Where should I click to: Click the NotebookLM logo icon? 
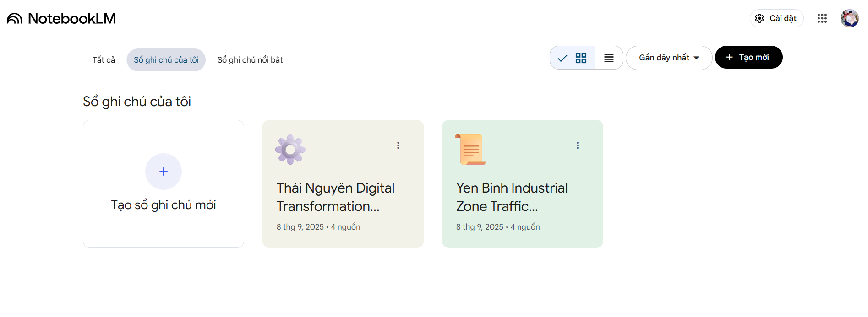(x=15, y=19)
